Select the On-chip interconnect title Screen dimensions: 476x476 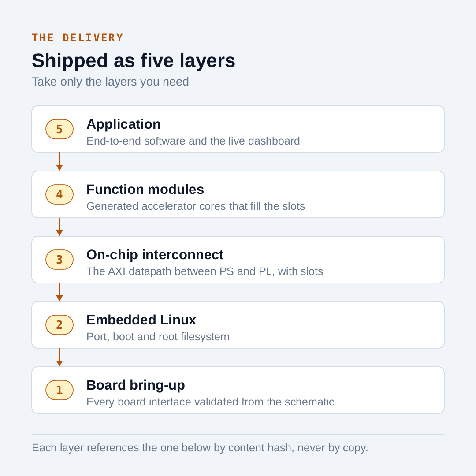coord(155,255)
